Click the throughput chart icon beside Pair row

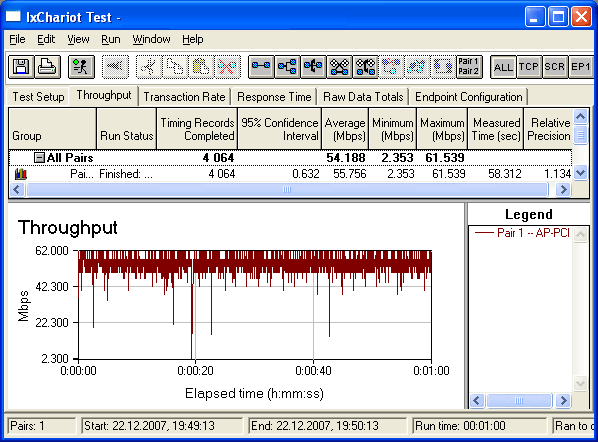pyautogui.click(x=21, y=174)
